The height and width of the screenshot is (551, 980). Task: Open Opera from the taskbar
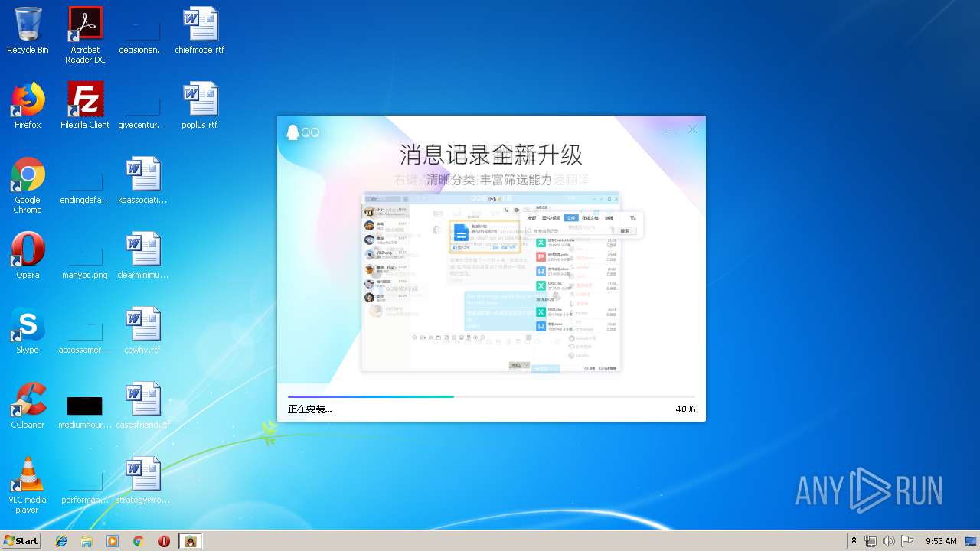click(164, 541)
